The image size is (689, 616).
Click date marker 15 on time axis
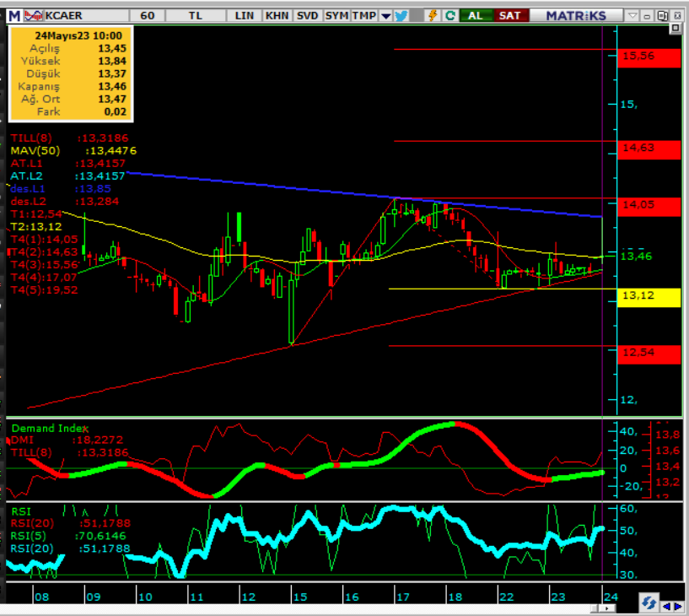[300, 597]
